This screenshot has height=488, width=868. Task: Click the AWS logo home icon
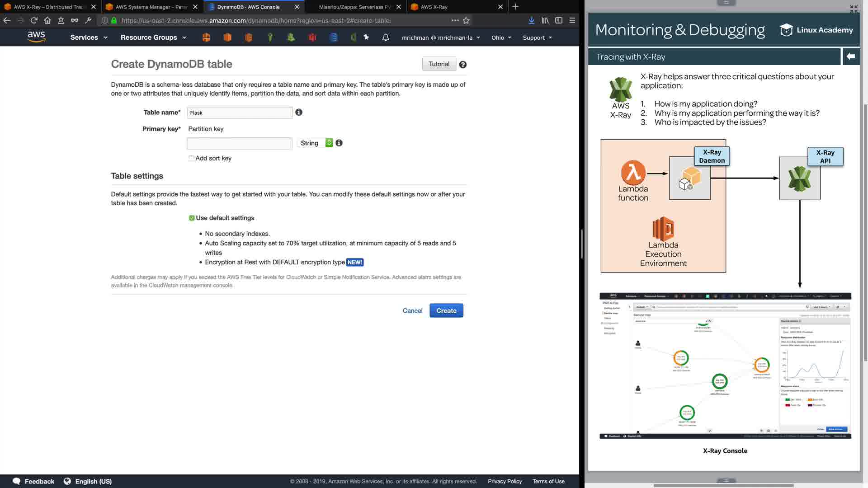[36, 37]
